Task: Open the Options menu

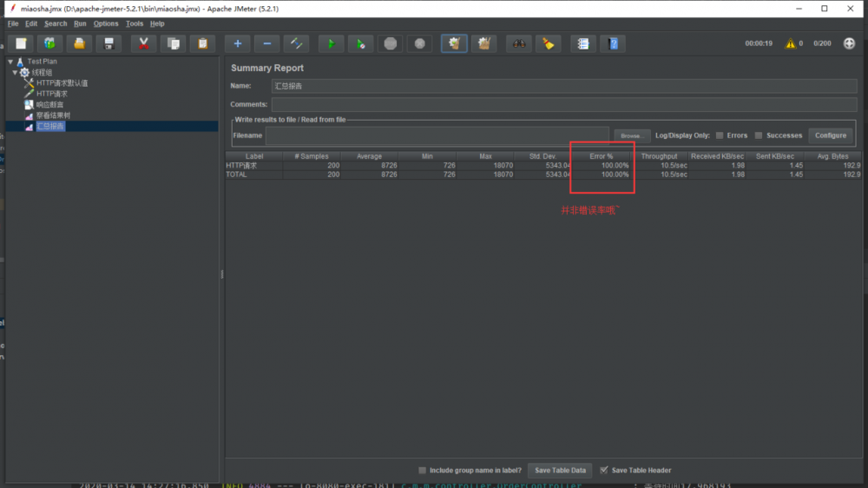Action: click(x=106, y=23)
